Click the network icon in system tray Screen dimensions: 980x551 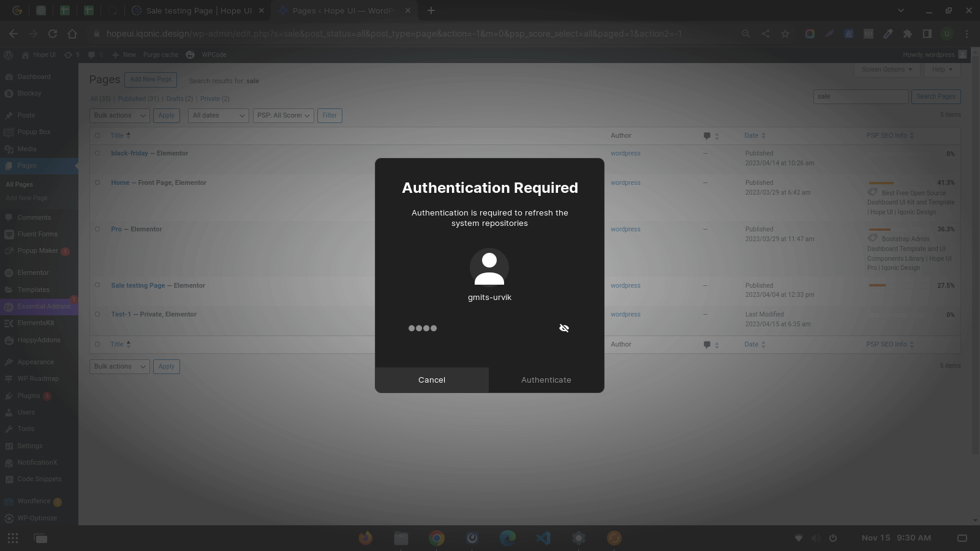pos(799,538)
